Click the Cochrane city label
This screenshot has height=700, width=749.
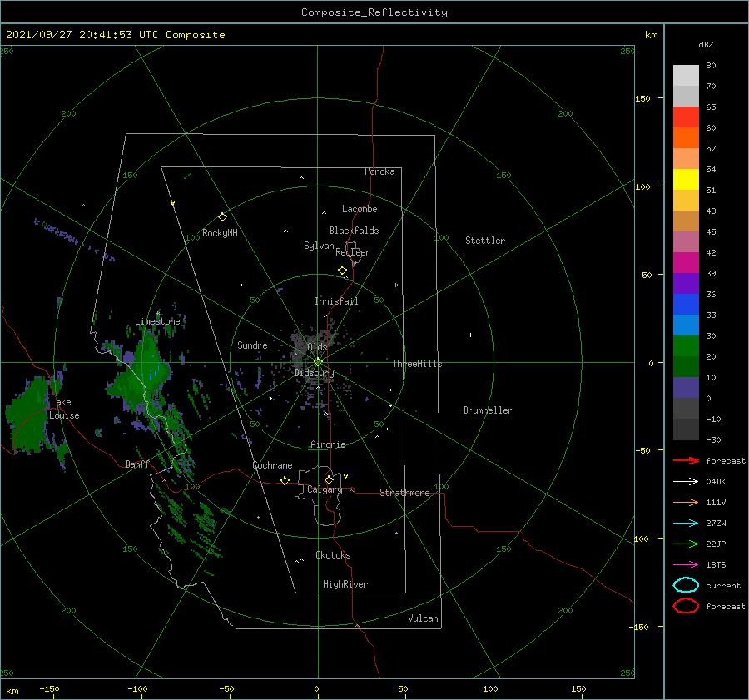coord(272,465)
